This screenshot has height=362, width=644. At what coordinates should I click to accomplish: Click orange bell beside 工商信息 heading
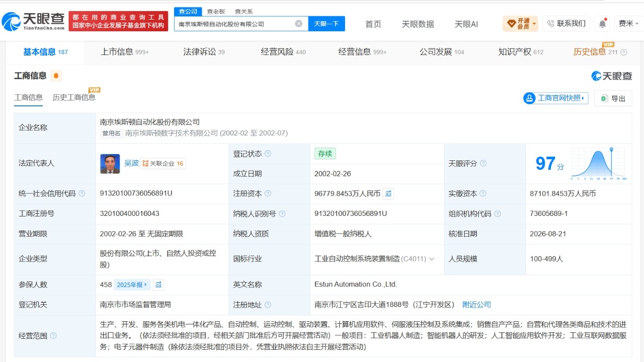(x=56, y=76)
